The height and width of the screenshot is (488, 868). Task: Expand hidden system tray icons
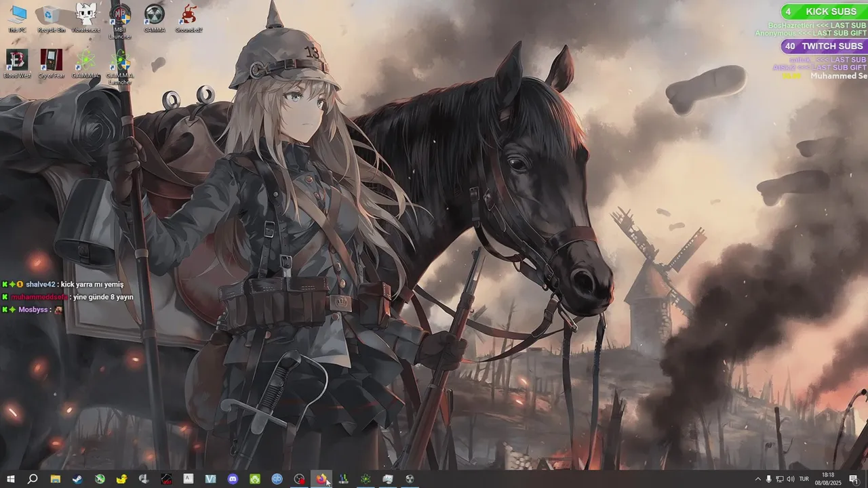point(758,479)
